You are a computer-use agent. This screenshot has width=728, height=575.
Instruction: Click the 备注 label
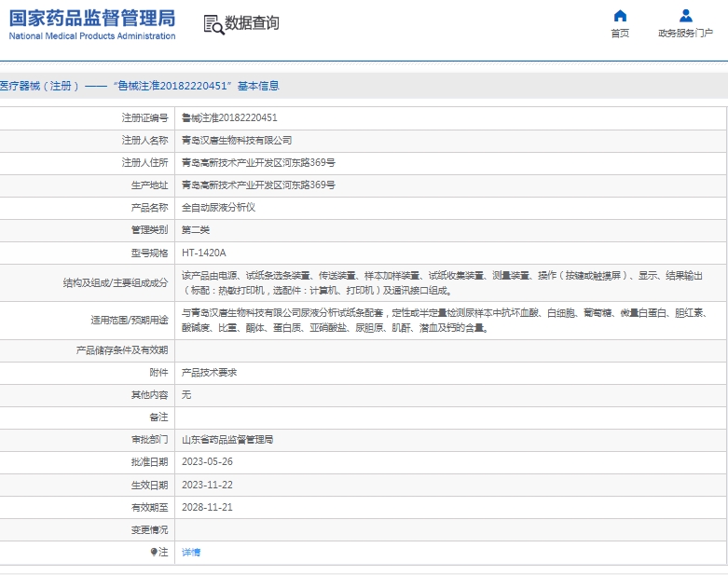(158, 418)
